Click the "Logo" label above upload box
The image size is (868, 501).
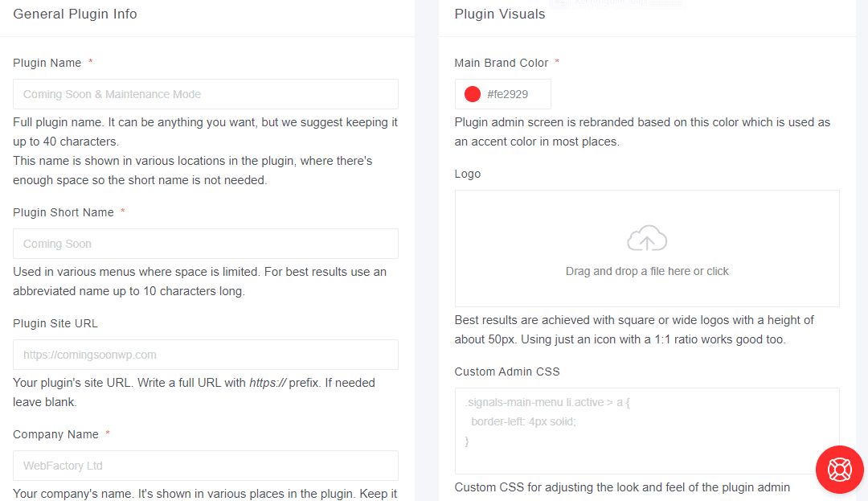click(468, 174)
